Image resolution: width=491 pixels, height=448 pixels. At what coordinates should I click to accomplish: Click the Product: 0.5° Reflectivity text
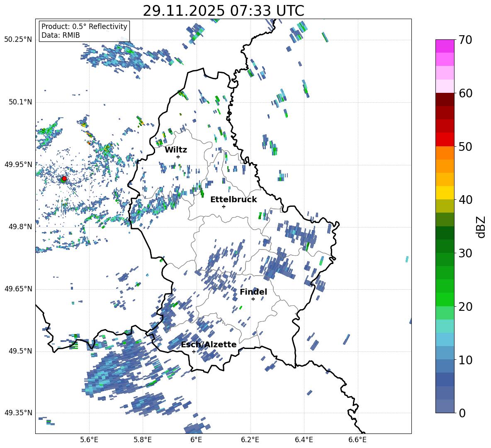(84, 27)
